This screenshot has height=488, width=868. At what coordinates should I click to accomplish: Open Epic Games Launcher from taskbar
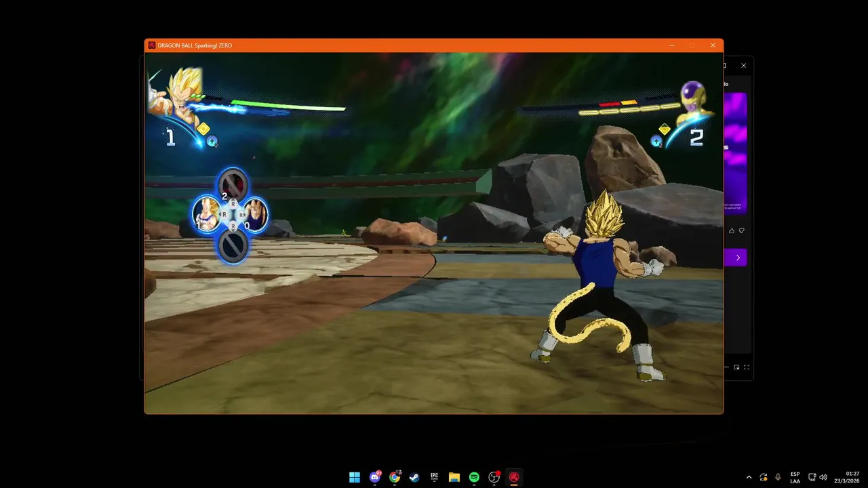point(434,477)
